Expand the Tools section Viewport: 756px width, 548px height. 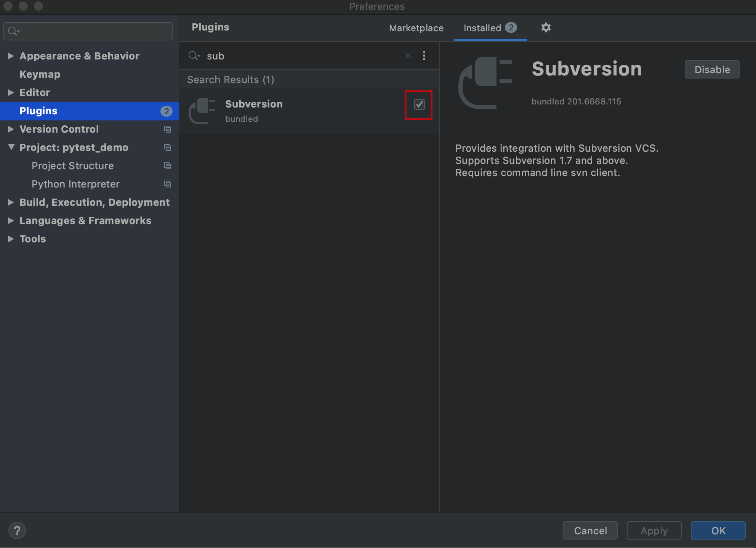point(11,239)
